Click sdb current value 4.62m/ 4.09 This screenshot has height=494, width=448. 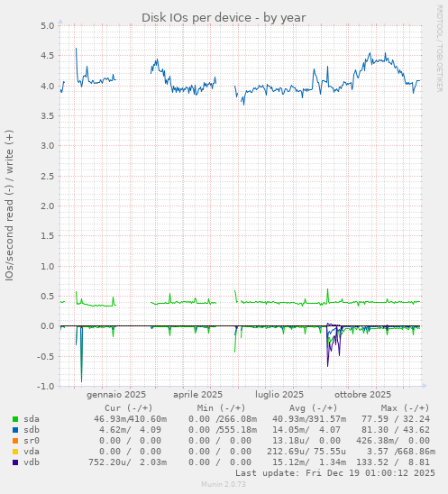131,430
